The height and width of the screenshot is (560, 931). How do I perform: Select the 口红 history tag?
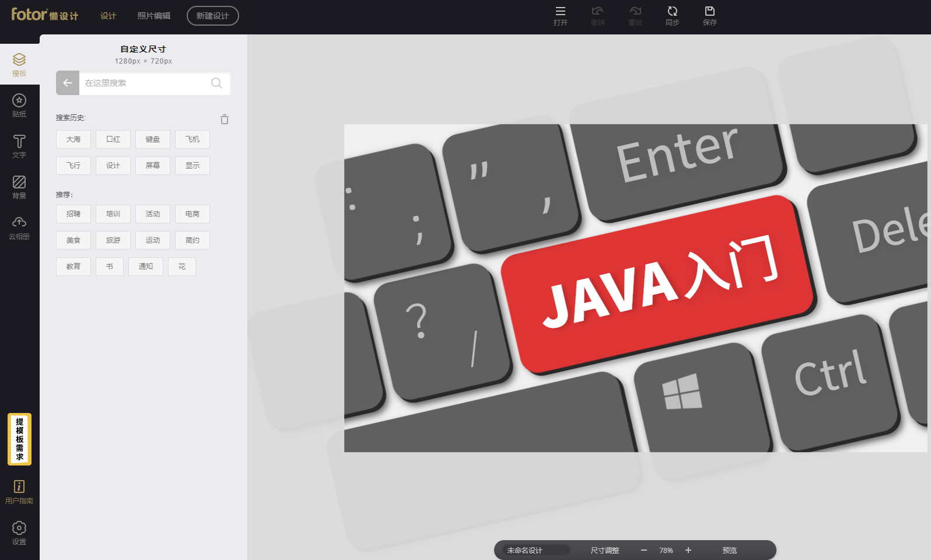coord(113,139)
